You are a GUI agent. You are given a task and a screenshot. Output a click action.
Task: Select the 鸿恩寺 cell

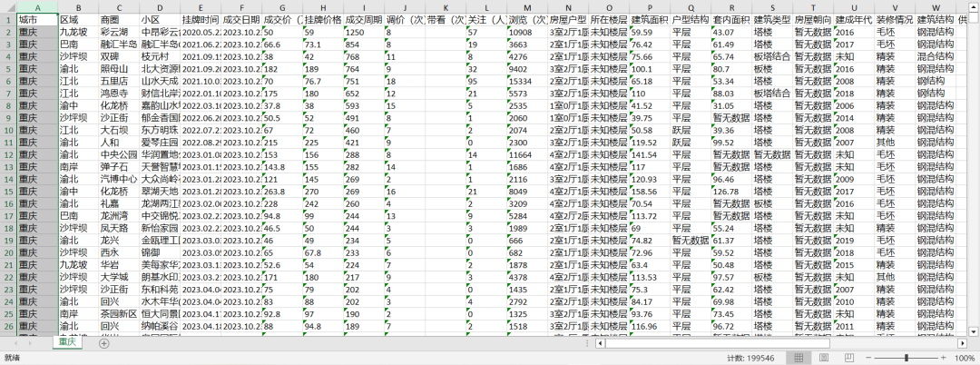coord(119,94)
